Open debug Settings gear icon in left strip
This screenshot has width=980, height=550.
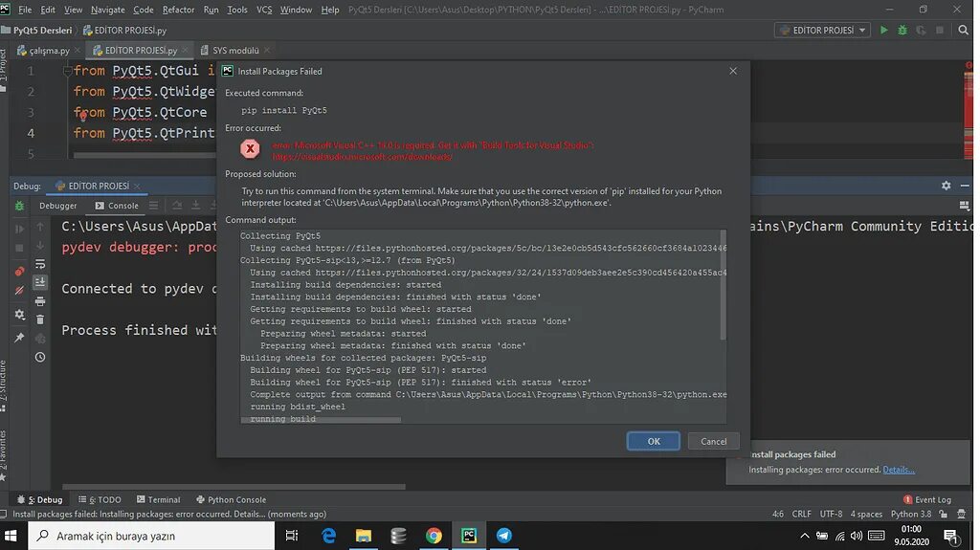[19, 315]
